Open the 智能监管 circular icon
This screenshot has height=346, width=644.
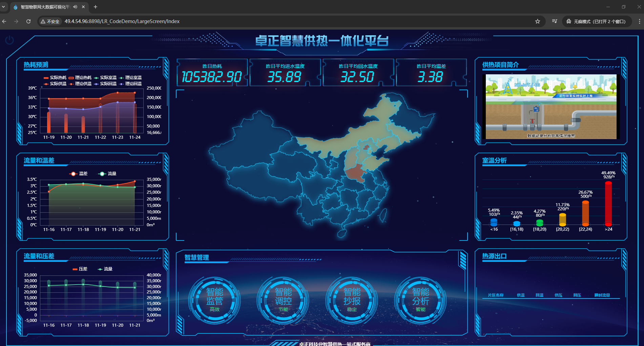tap(214, 300)
